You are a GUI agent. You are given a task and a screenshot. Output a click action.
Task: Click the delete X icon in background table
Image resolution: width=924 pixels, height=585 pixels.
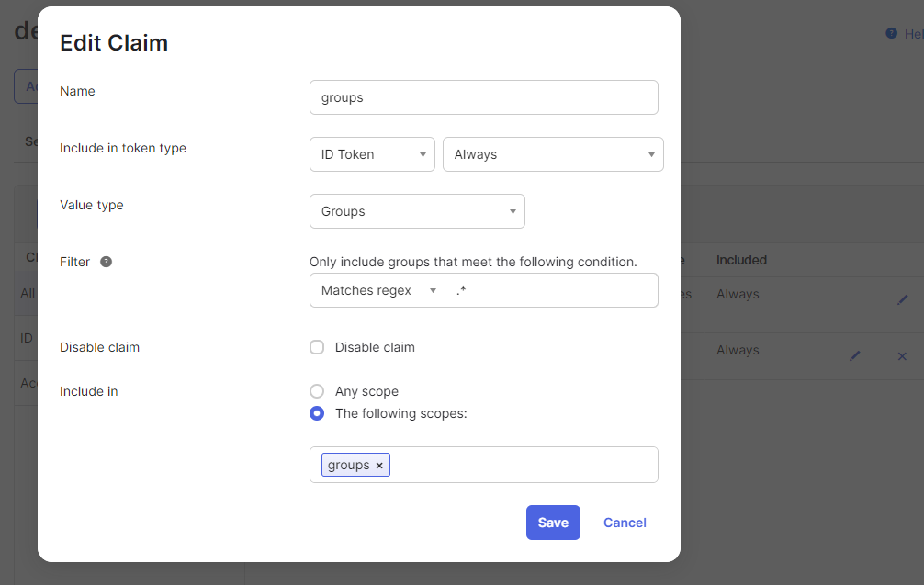tap(902, 355)
